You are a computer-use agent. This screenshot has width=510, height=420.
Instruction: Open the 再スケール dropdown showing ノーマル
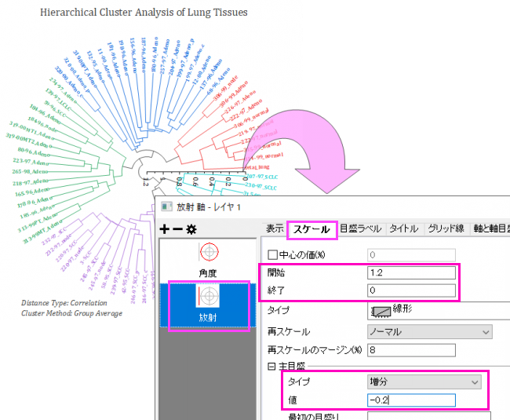click(x=430, y=332)
